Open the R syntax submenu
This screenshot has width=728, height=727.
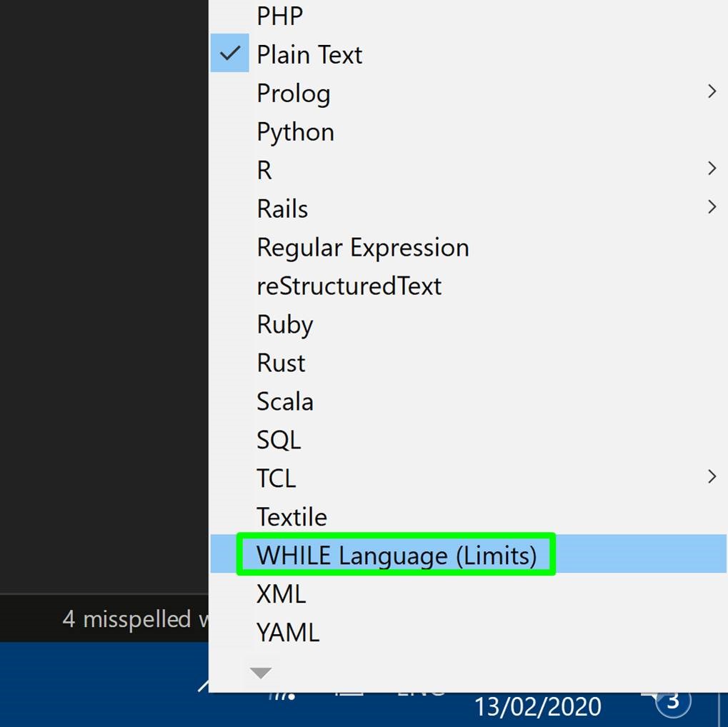coord(468,169)
